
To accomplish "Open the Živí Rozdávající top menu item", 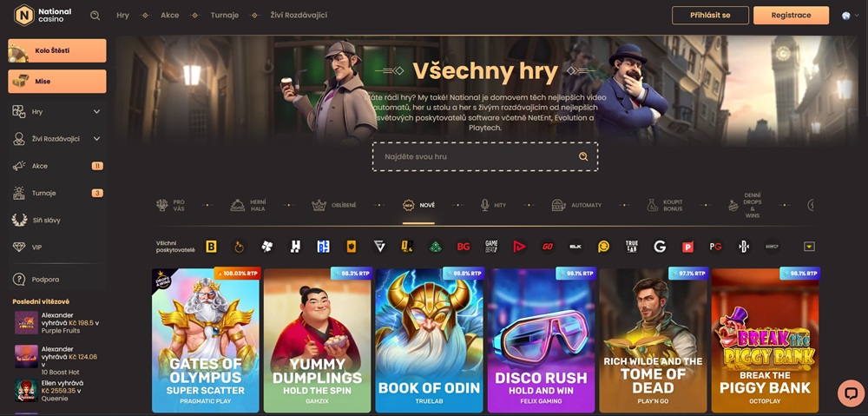I will point(299,16).
